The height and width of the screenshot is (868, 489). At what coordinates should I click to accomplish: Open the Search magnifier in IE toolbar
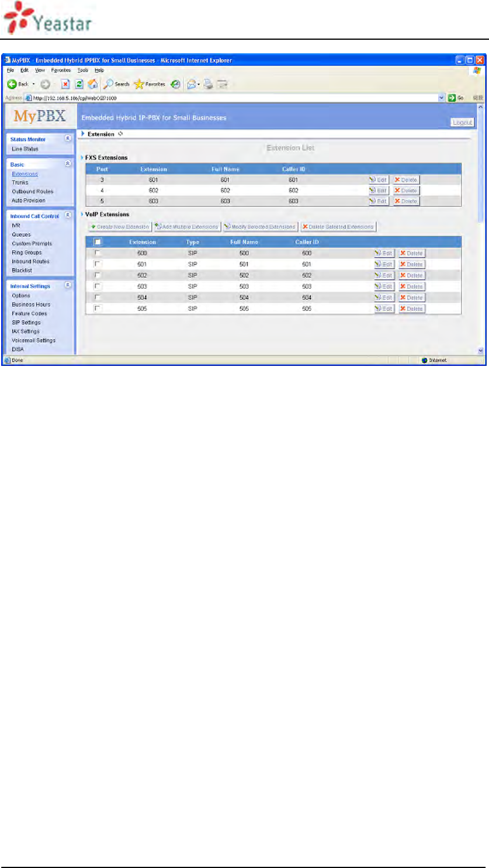click(109, 84)
